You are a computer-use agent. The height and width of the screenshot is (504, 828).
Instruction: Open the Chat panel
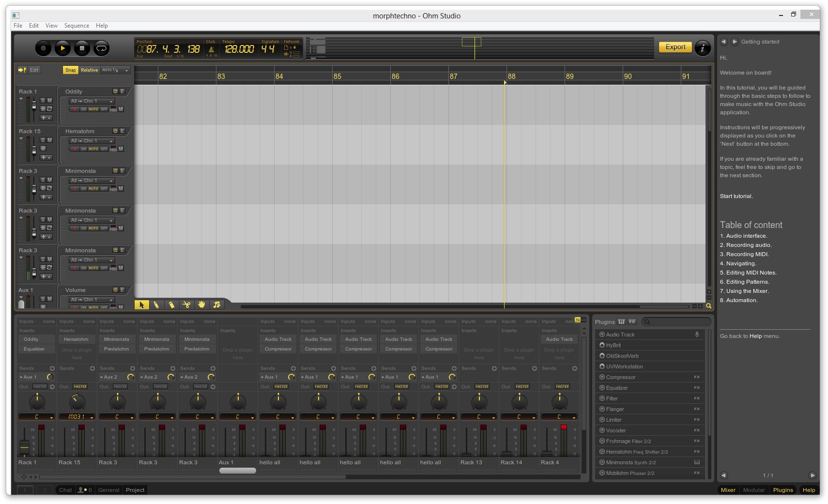pyautogui.click(x=65, y=490)
